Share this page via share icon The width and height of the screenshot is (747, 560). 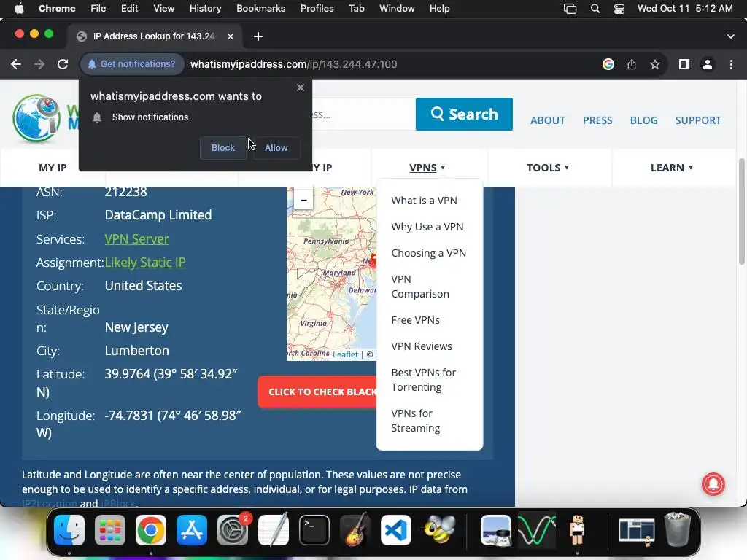(632, 64)
